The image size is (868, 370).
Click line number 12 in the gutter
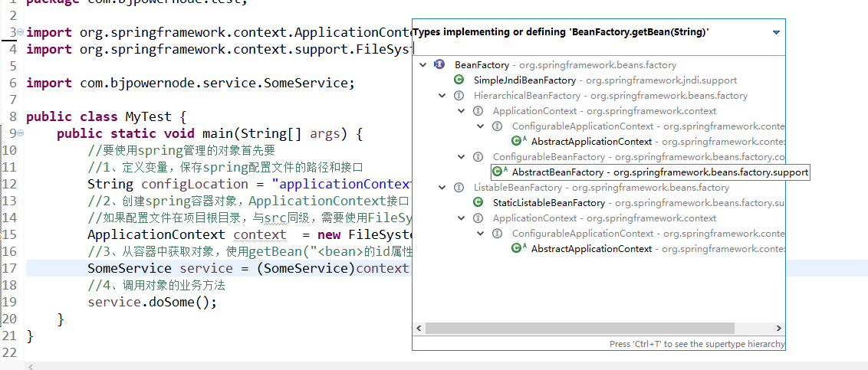point(10,184)
